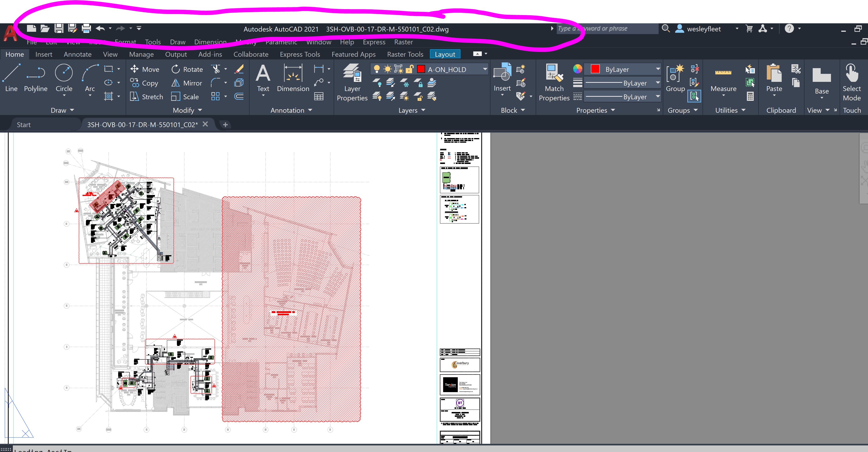Viewport: 868px width, 452px height.
Task: Start the Copy command
Action: [145, 83]
